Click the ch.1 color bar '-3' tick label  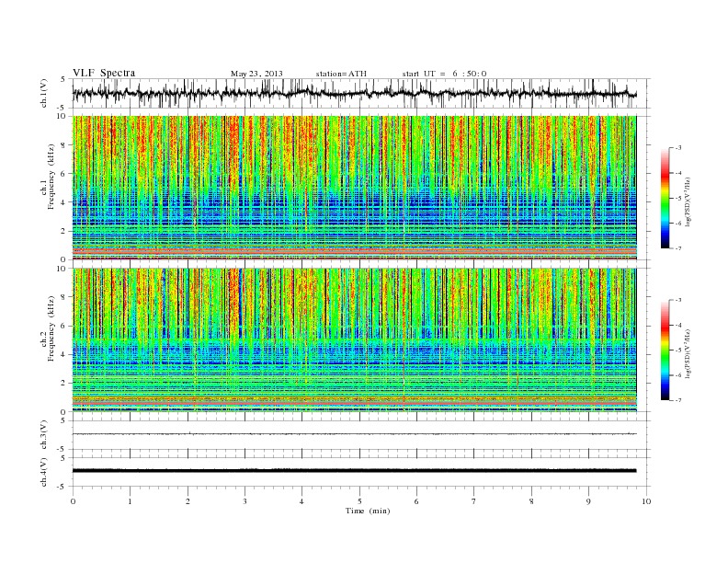tap(677, 148)
